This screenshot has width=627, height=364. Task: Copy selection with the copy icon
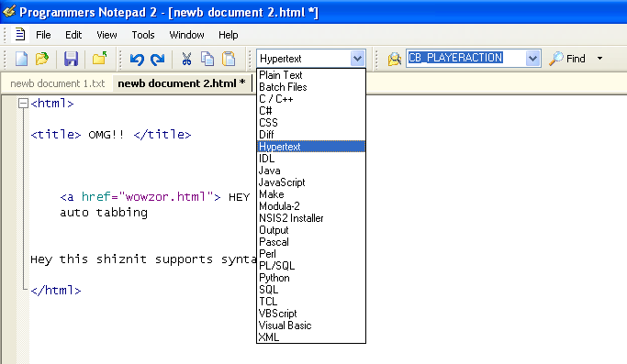[207, 59]
